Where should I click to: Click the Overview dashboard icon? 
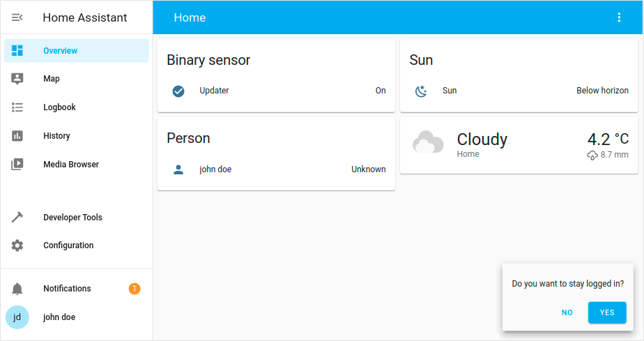(x=17, y=50)
